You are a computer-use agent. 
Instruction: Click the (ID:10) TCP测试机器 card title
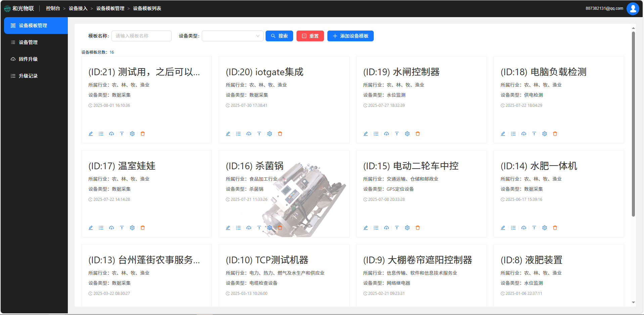[x=267, y=260]
